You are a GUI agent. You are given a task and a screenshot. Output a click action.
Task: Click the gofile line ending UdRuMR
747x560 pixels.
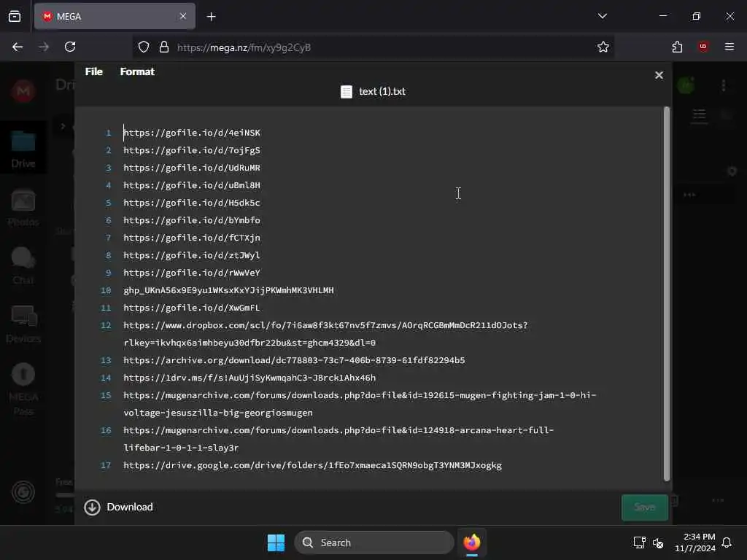click(x=192, y=168)
